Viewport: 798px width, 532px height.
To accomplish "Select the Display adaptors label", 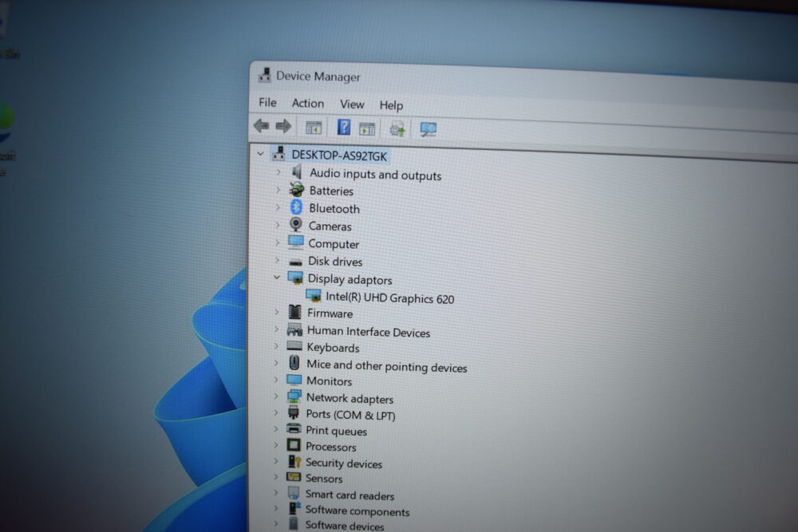I will pos(350,279).
